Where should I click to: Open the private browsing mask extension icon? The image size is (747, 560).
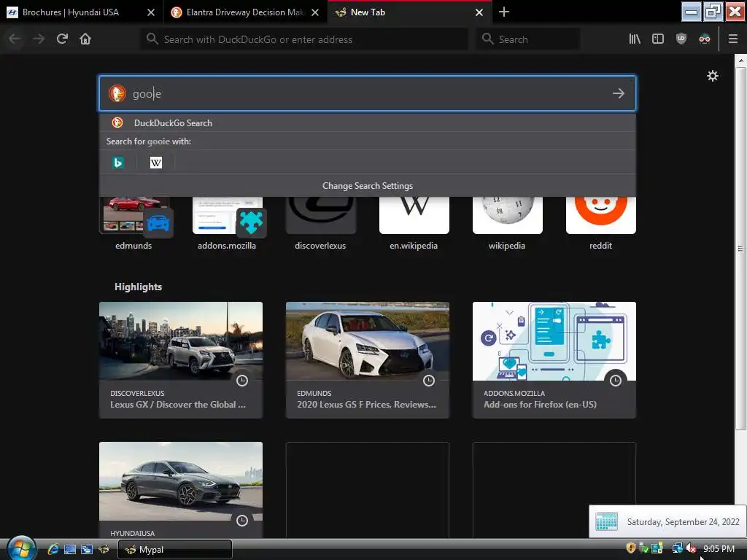click(x=705, y=39)
